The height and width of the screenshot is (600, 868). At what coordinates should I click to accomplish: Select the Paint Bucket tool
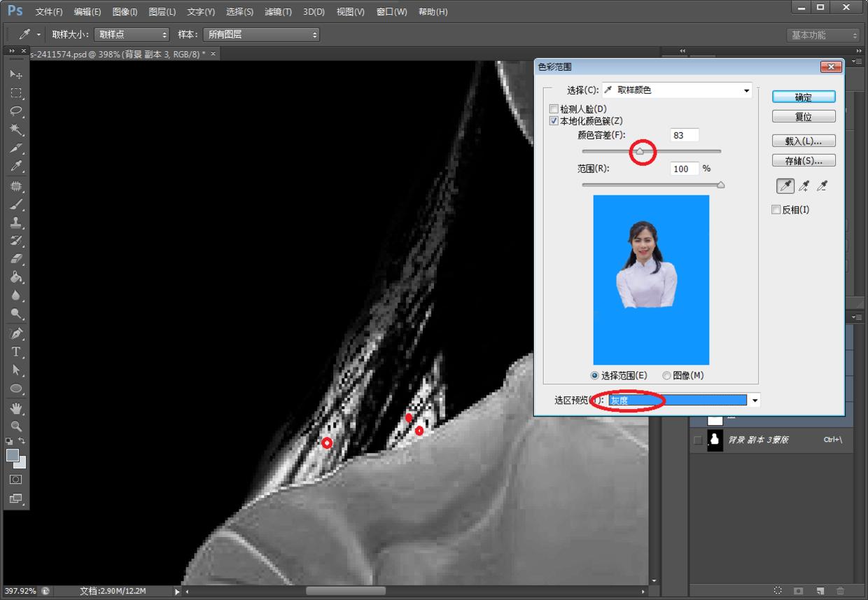16,277
